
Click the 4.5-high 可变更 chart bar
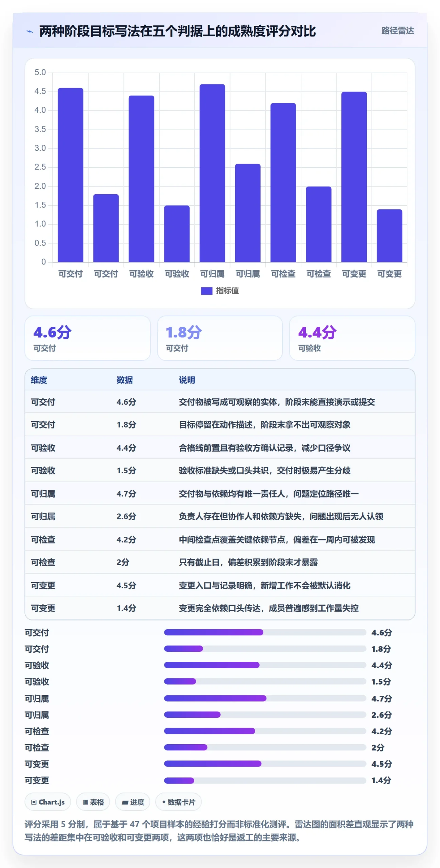354,177
